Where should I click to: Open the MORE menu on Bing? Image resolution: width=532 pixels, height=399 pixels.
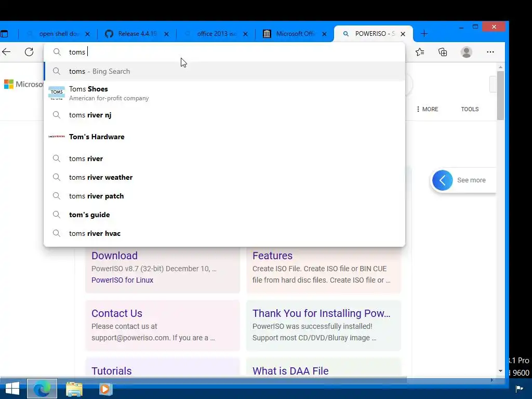click(x=427, y=109)
